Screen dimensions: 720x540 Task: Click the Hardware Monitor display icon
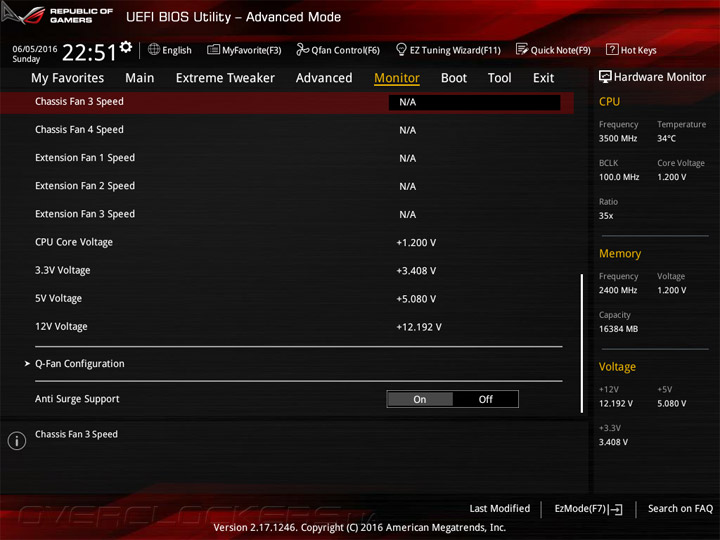pos(605,77)
